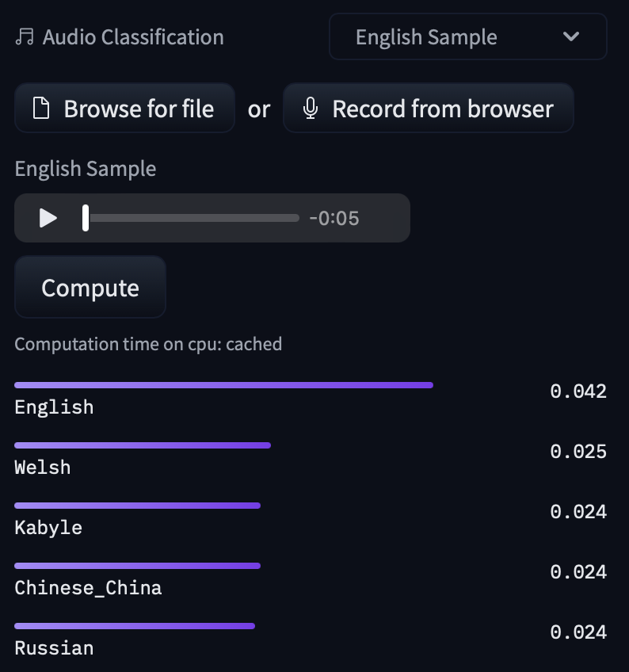Open the English Sample dropdown
This screenshot has width=629, height=672.
tap(467, 37)
